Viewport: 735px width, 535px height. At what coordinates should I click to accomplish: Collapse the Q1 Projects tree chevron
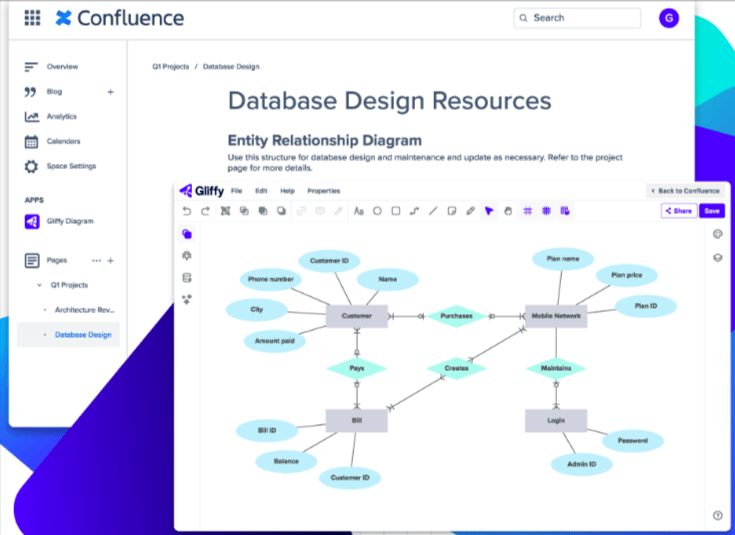pos(39,285)
